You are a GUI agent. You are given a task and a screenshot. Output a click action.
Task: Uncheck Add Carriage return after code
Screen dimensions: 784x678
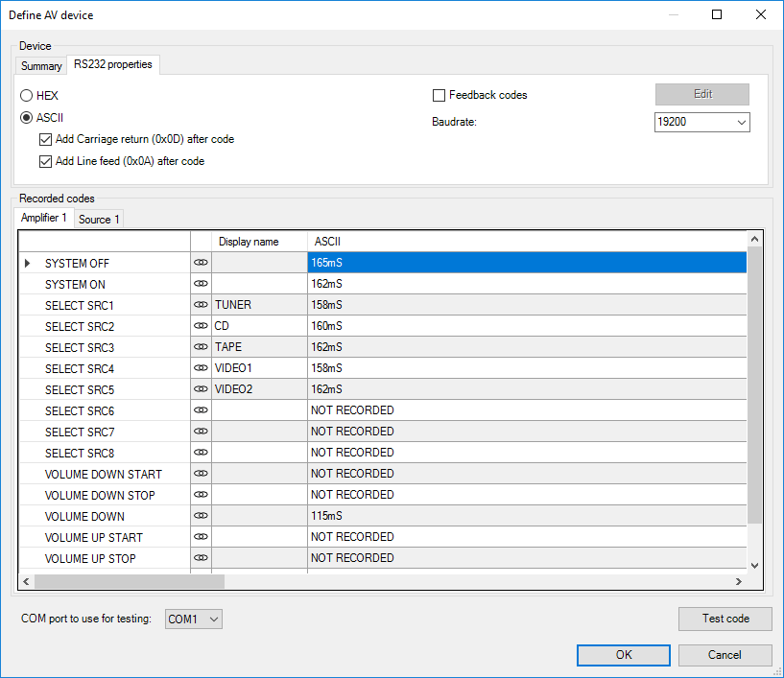46,139
